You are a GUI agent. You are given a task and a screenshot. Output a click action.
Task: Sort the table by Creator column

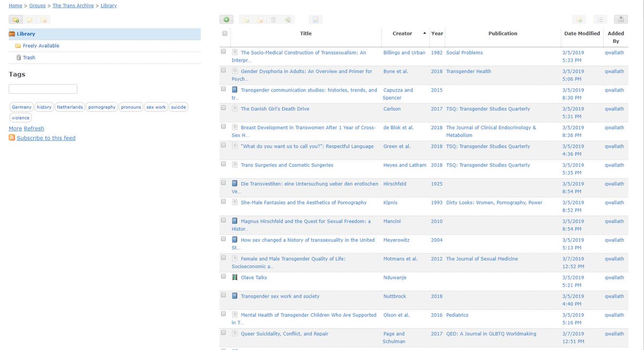click(x=402, y=33)
